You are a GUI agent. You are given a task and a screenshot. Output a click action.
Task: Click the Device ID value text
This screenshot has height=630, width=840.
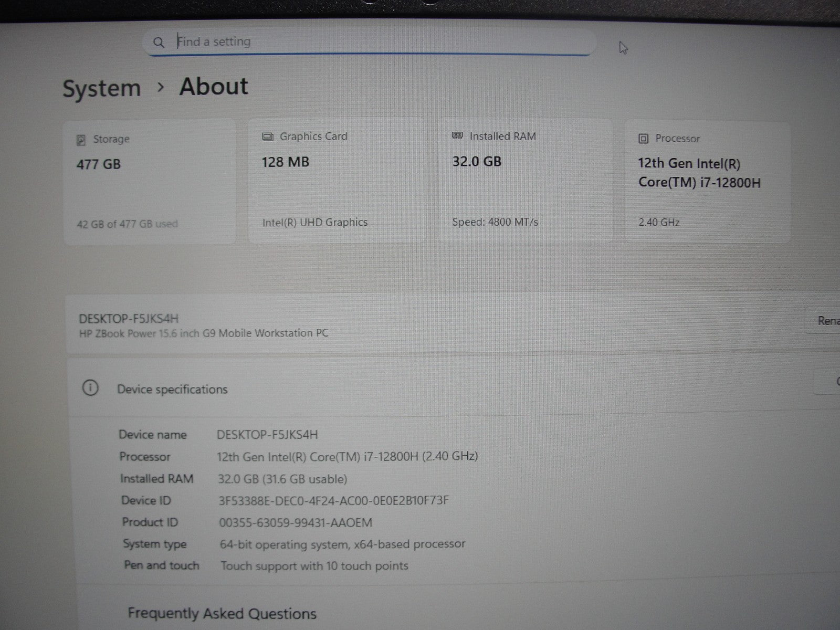tap(334, 500)
